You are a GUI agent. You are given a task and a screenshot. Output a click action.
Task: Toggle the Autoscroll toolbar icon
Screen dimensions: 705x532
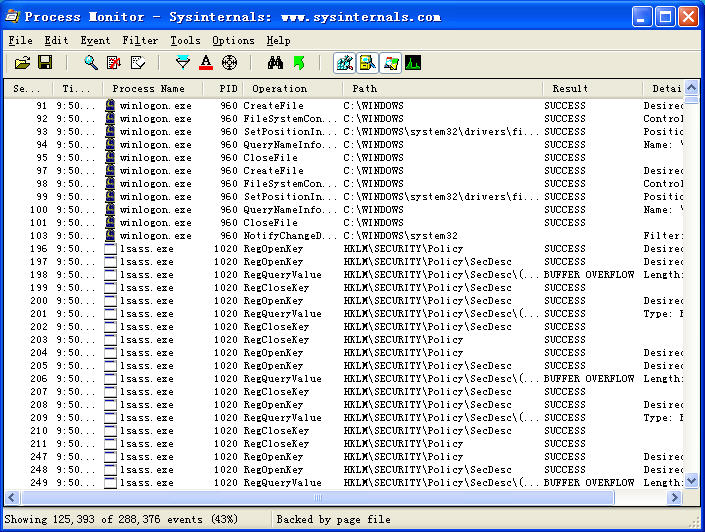[x=114, y=63]
